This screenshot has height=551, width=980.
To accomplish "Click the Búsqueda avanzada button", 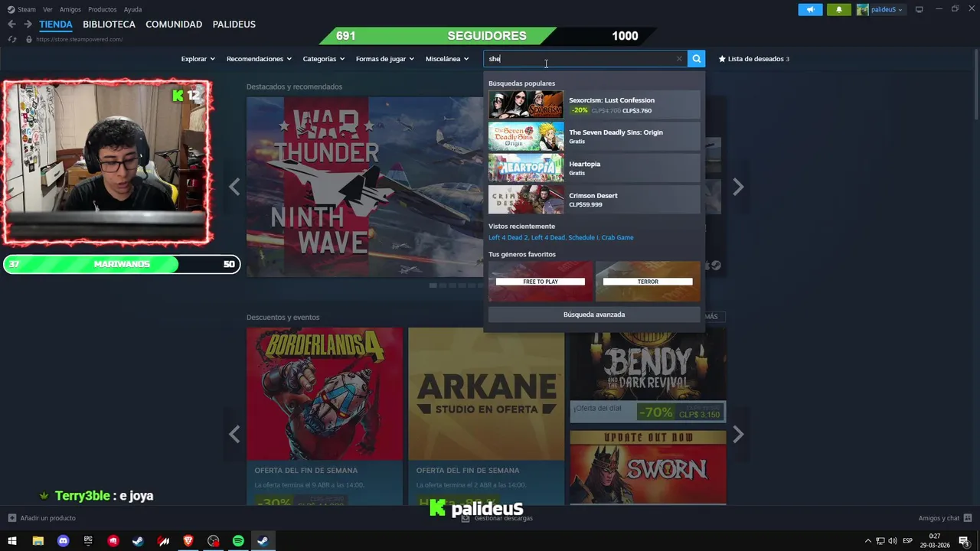I will click(594, 315).
